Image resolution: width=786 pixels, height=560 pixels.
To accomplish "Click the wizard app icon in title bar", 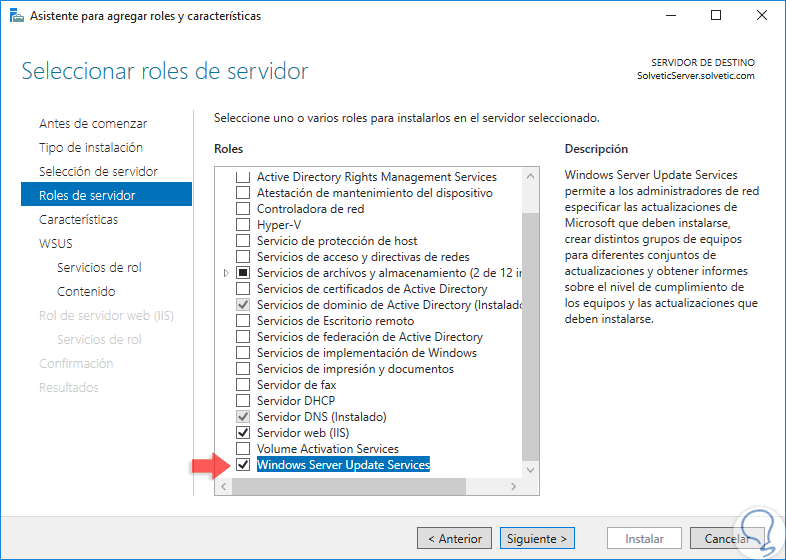I will (17, 16).
